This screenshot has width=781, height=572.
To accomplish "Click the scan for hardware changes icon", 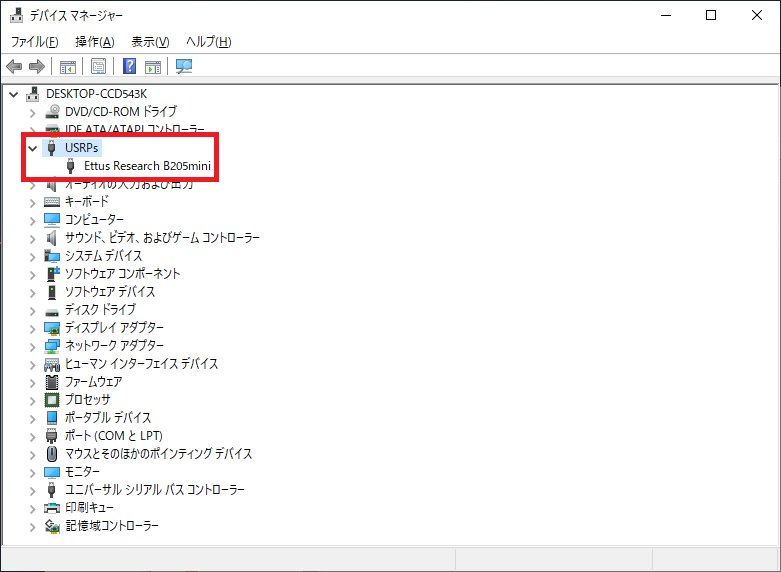I will coord(184,67).
